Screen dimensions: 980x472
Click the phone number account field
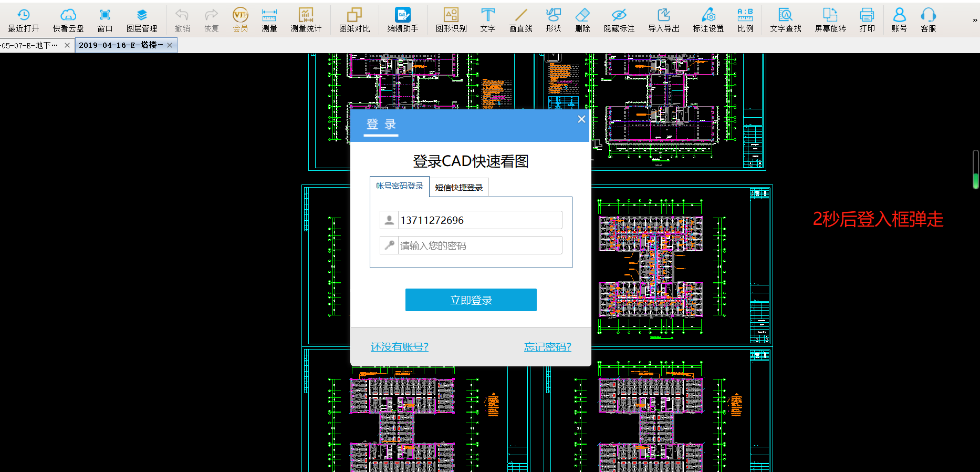point(471,220)
